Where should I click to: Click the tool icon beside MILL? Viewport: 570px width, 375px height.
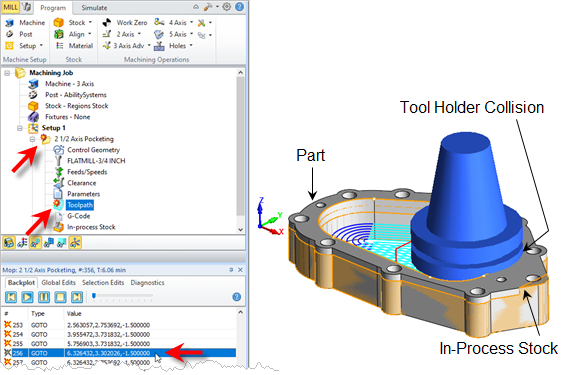pos(27,7)
